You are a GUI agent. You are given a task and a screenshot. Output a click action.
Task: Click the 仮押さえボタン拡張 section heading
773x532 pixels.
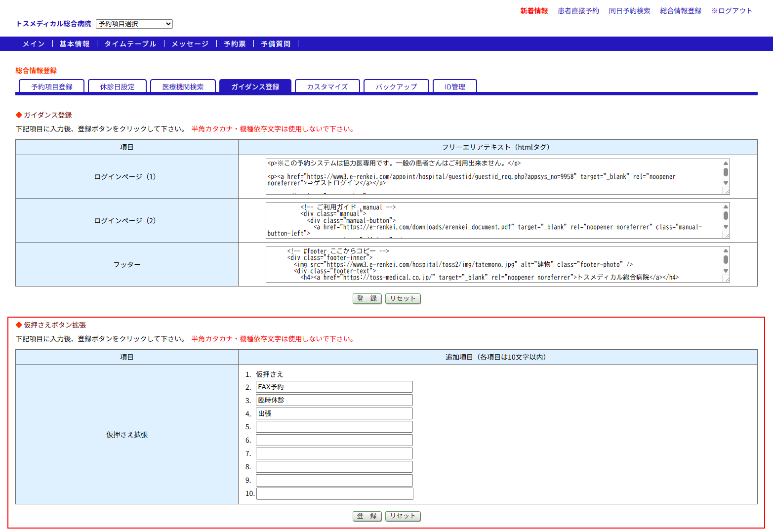point(55,325)
